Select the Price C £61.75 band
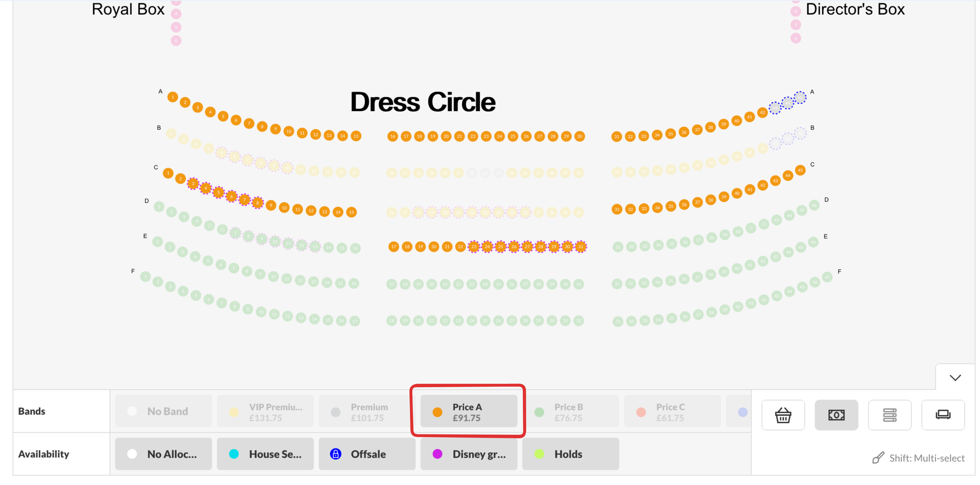The width and height of the screenshot is (980, 485). pyautogui.click(x=672, y=411)
